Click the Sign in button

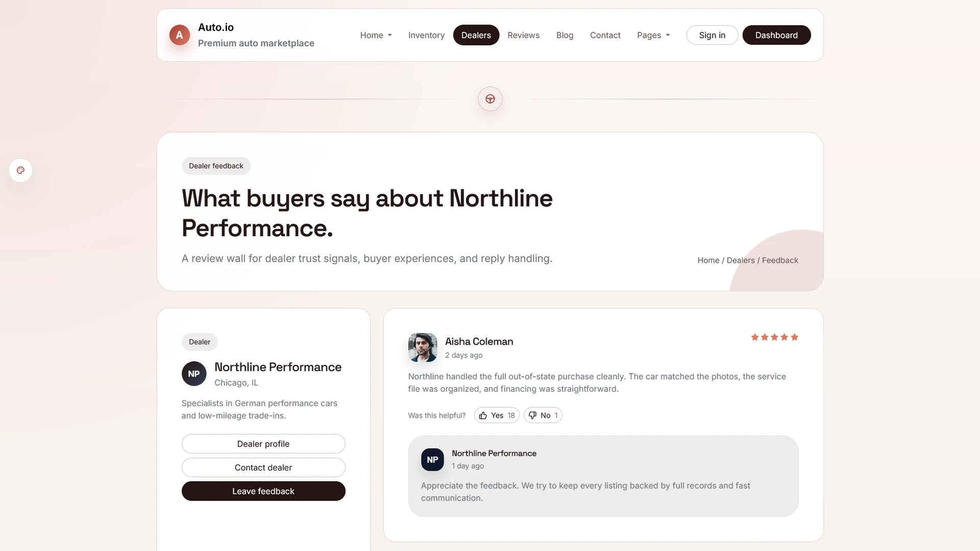point(712,35)
